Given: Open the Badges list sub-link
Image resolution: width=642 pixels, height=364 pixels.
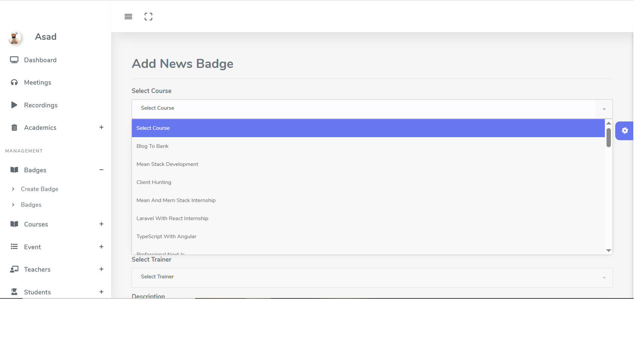Looking at the screenshot, I should coord(31,205).
